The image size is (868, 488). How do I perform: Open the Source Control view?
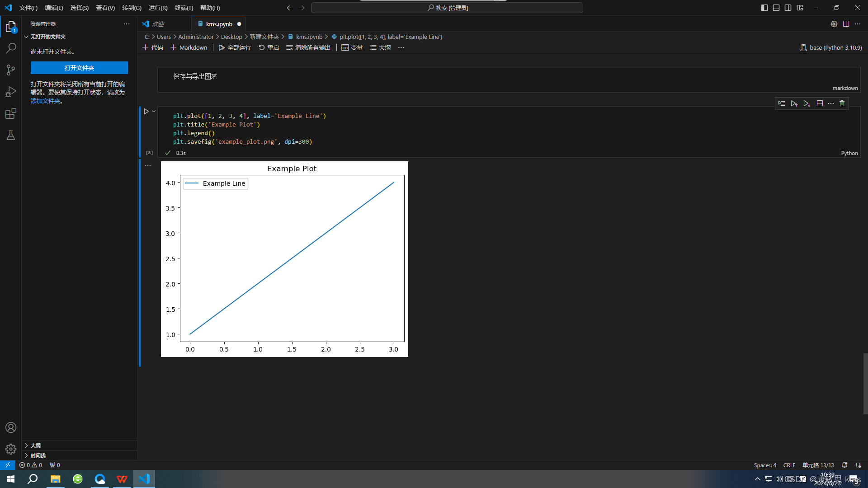[x=11, y=70]
